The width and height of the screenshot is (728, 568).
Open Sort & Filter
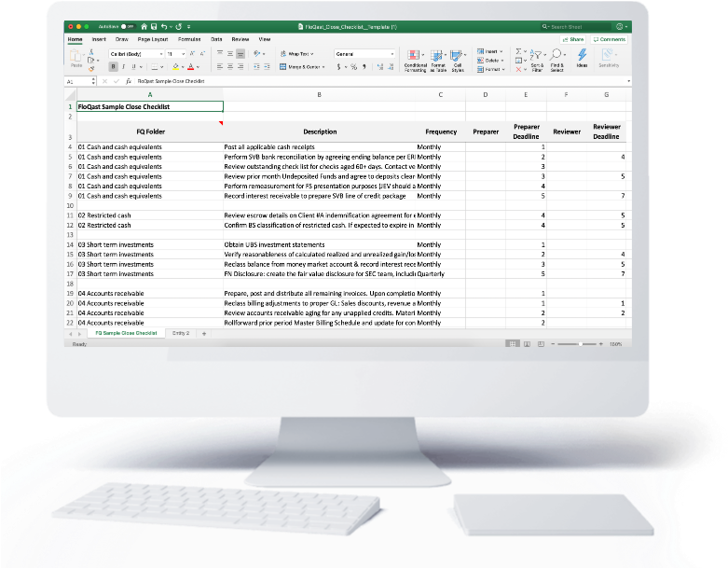tap(537, 61)
